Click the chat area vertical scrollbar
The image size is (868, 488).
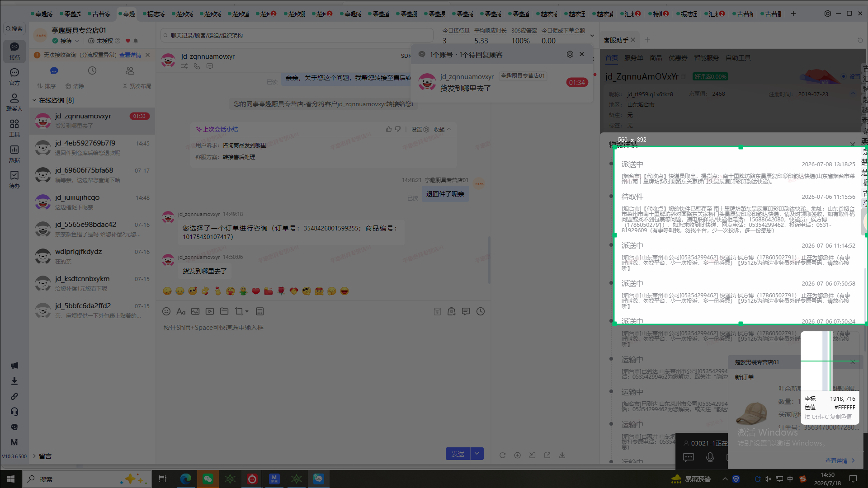tap(489, 260)
